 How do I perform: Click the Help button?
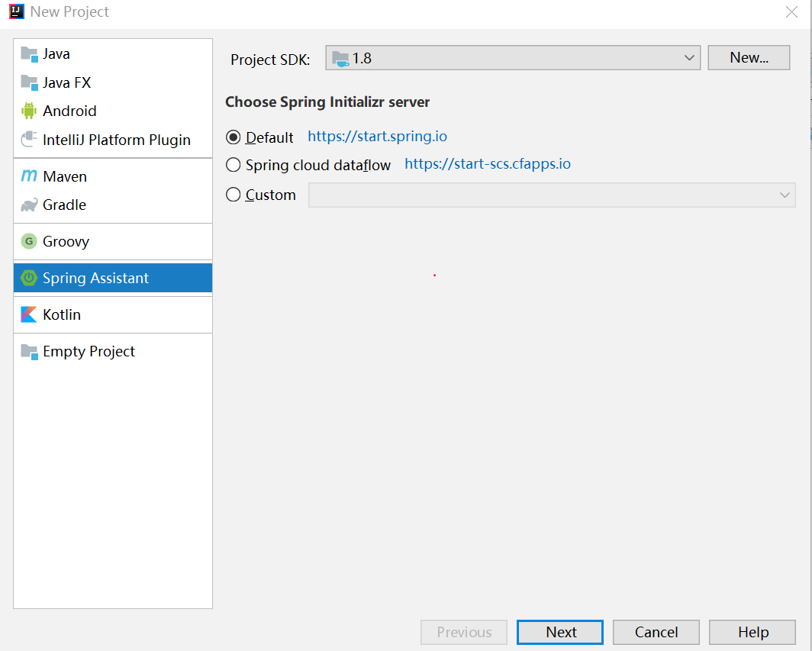(x=752, y=632)
